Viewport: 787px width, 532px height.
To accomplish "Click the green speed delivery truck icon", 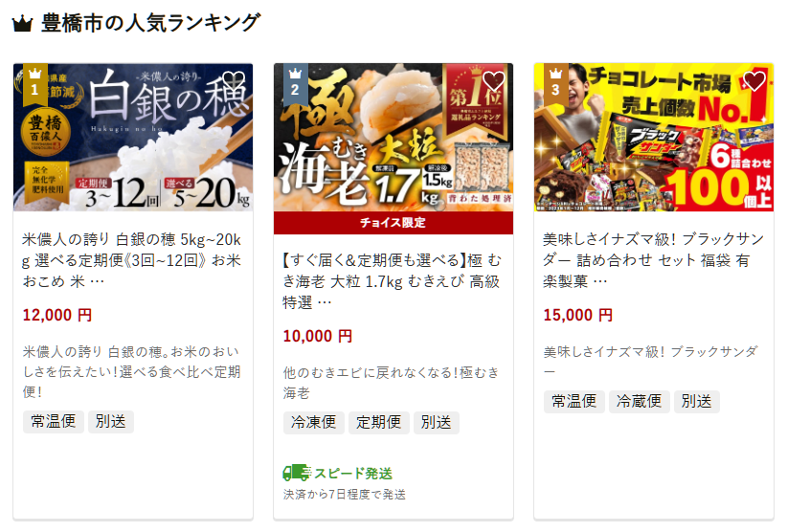I will 297,473.
